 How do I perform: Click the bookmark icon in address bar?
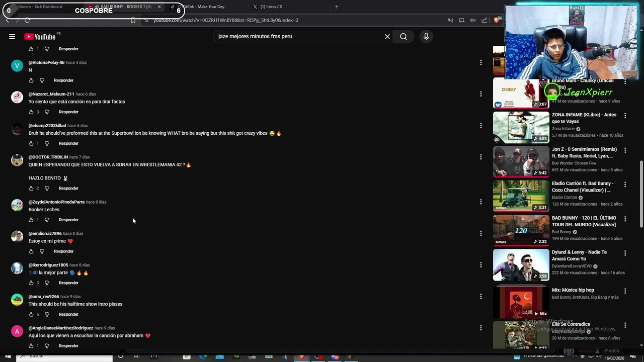[x=133, y=20]
